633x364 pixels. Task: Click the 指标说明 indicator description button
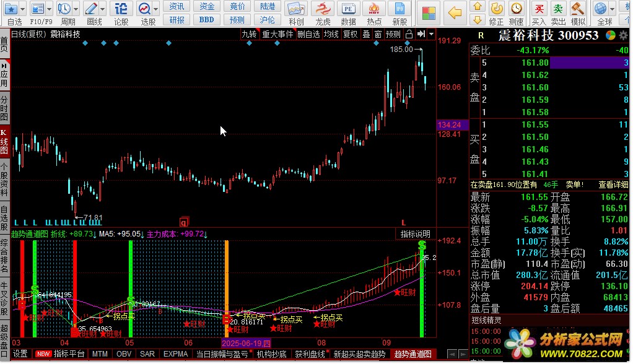tap(415, 234)
